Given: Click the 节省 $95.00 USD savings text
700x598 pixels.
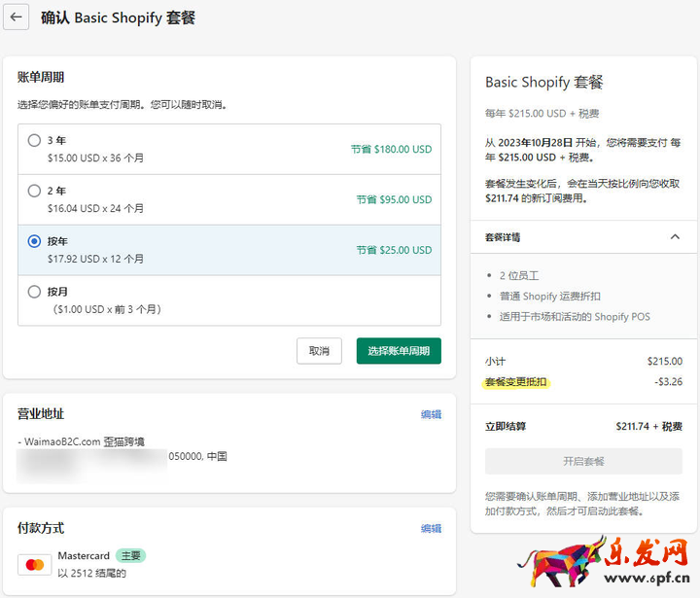Looking at the screenshot, I should [394, 199].
